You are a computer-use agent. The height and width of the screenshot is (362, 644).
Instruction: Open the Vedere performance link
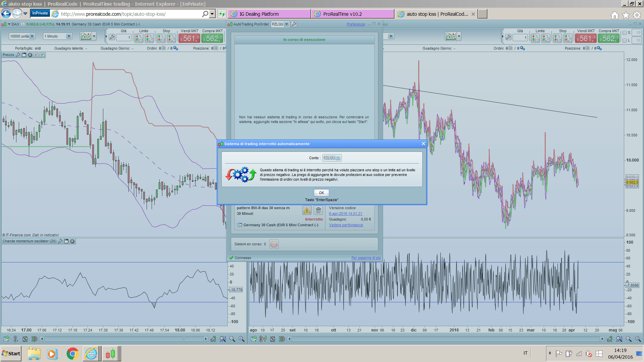(x=346, y=225)
